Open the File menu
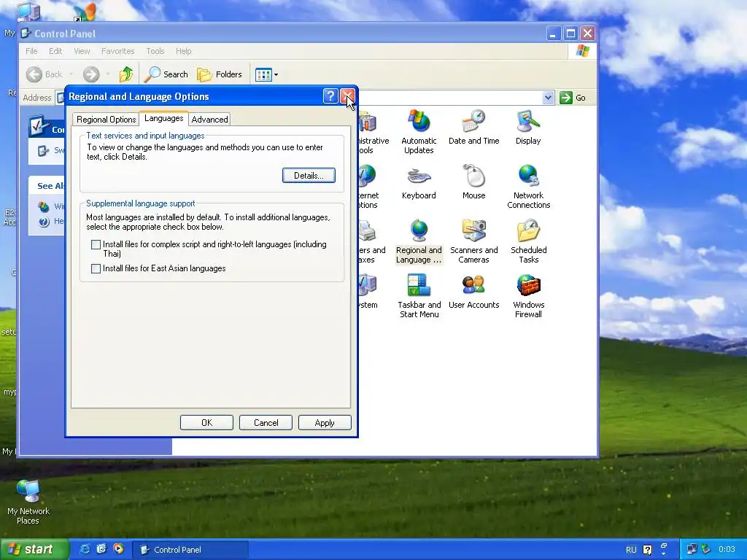Image resolution: width=747 pixels, height=560 pixels. [31, 51]
